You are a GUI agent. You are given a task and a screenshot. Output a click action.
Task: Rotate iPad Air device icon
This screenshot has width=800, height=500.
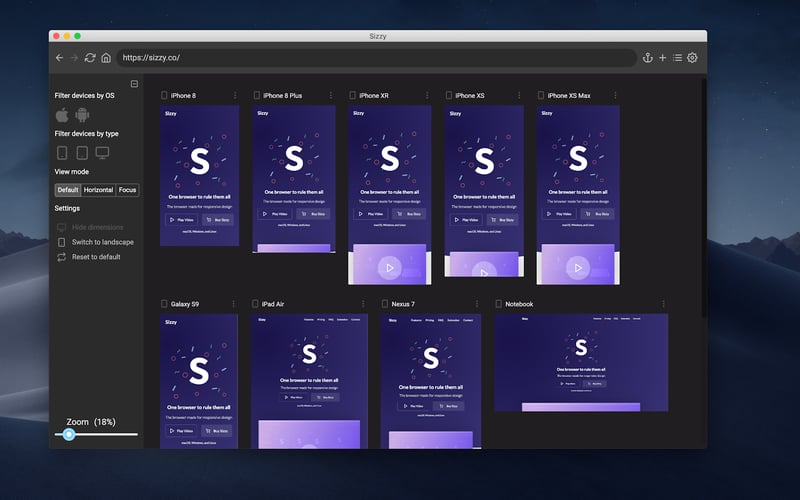(255, 304)
